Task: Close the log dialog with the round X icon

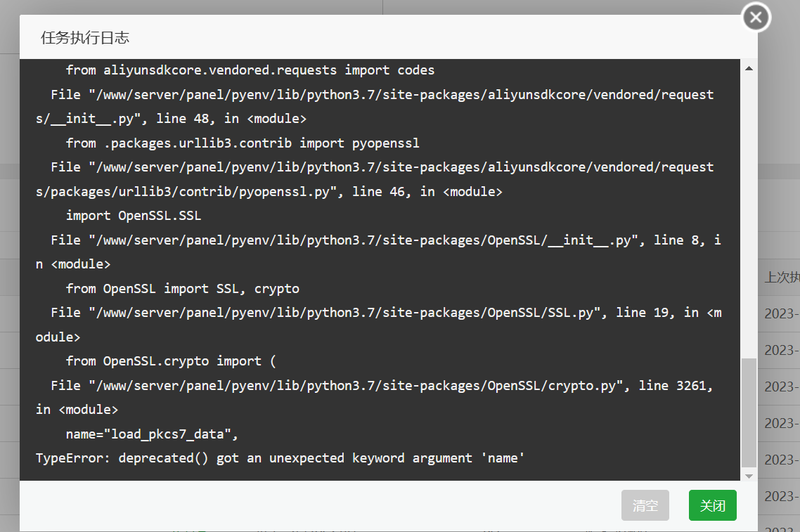Action: coord(756,18)
